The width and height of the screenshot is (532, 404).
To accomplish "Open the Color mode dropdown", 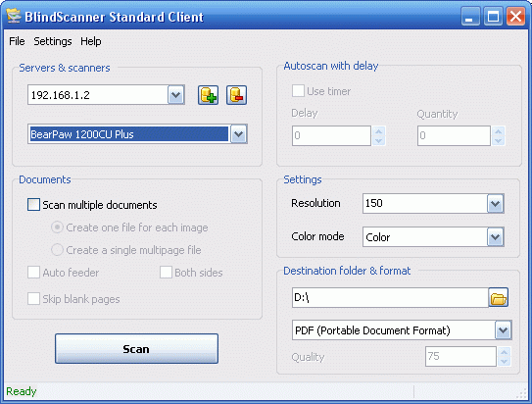I will click(x=496, y=236).
